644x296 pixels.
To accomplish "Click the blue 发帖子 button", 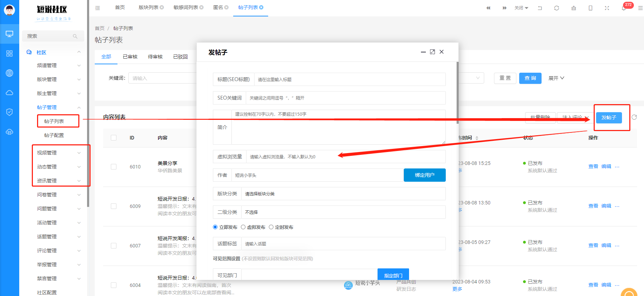I will [609, 117].
